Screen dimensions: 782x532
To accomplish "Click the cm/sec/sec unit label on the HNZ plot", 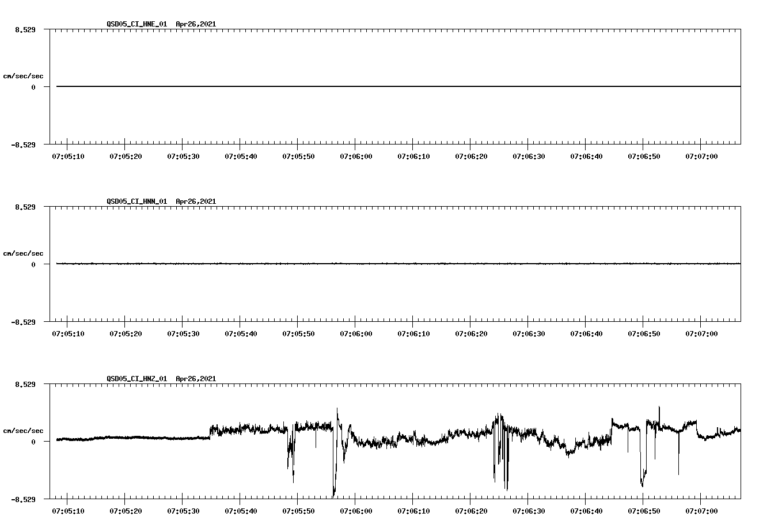I will pyautogui.click(x=24, y=430).
